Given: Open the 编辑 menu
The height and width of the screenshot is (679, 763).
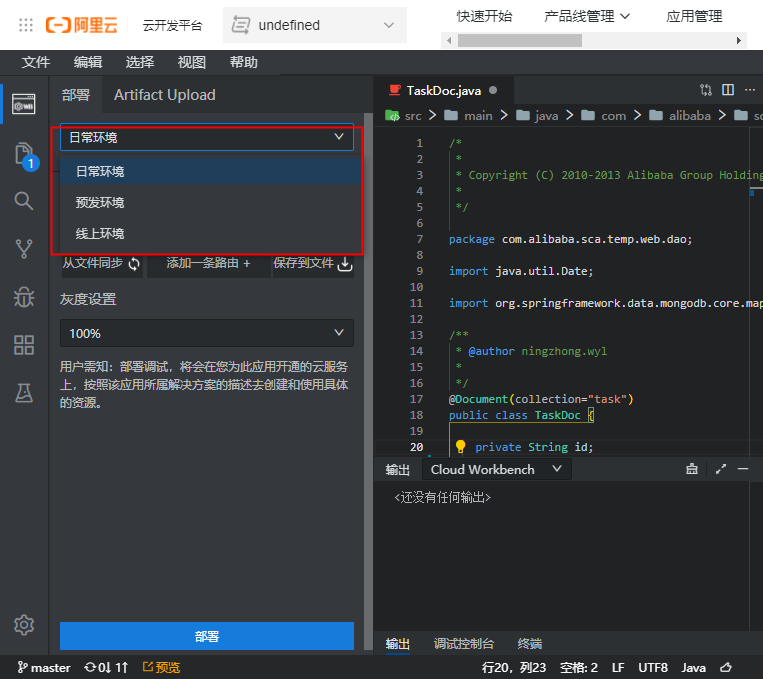Looking at the screenshot, I should (x=88, y=62).
